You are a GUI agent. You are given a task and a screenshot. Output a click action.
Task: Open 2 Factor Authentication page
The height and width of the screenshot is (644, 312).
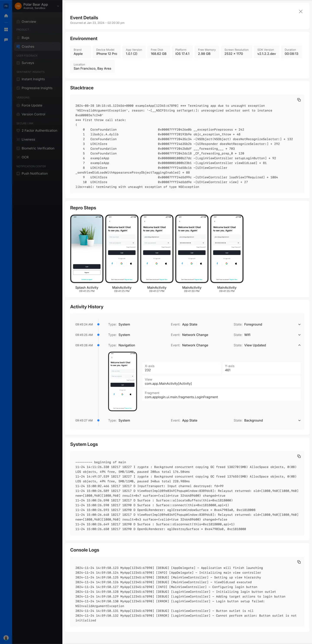(39, 130)
